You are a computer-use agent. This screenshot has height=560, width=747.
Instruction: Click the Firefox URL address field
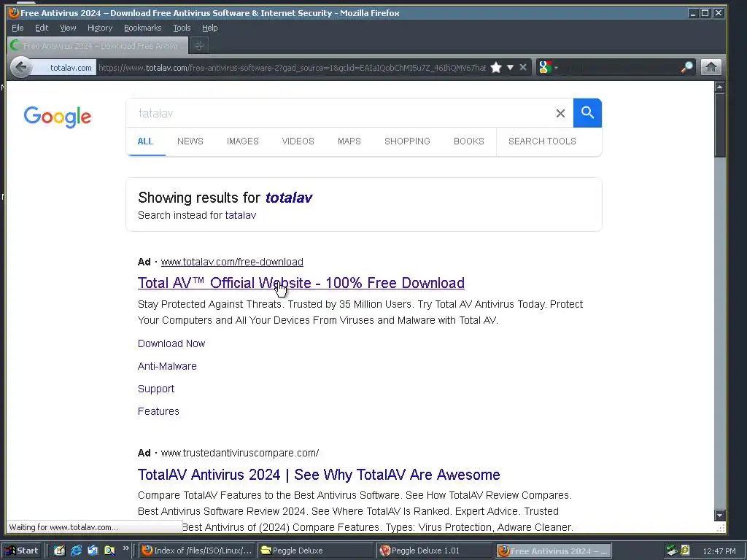point(292,68)
